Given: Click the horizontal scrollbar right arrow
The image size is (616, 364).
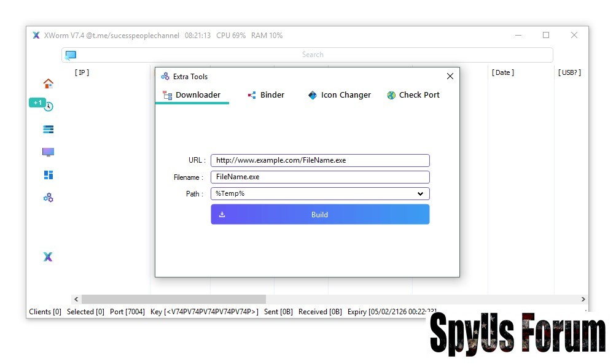Looking at the screenshot, I should [x=583, y=300].
